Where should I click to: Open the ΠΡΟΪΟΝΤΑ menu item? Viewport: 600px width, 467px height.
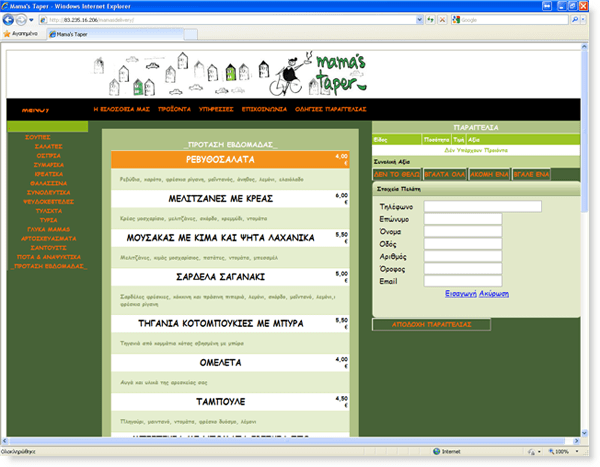pyautogui.click(x=174, y=109)
